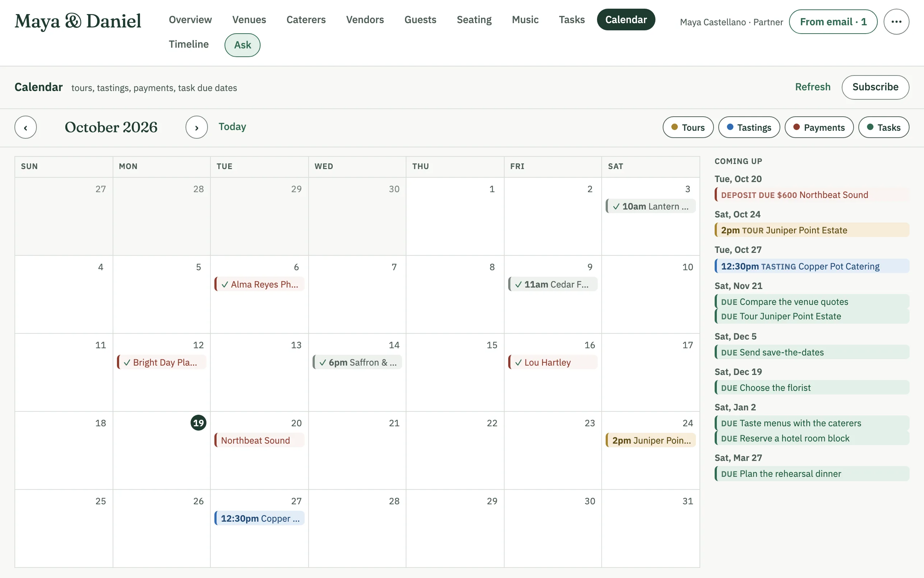Open 2pm Tour Juniper Point Estate item

(812, 230)
